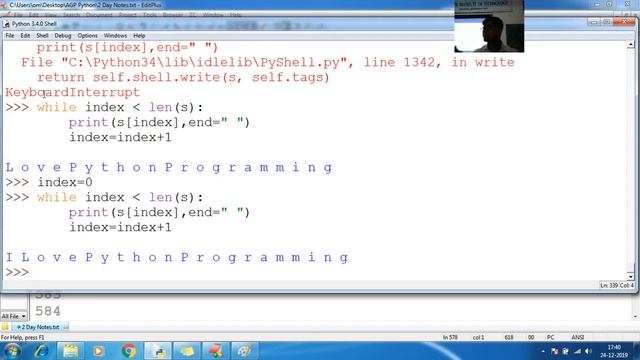Open File Explorer from the taskbar

[x=70, y=351]
